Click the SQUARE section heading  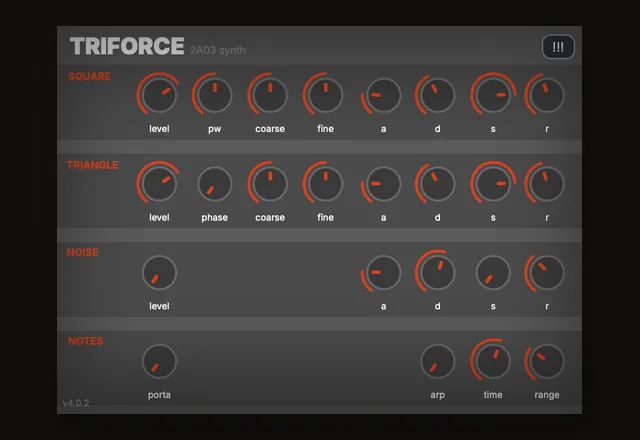pyautogui.click(x=89, y=76)
